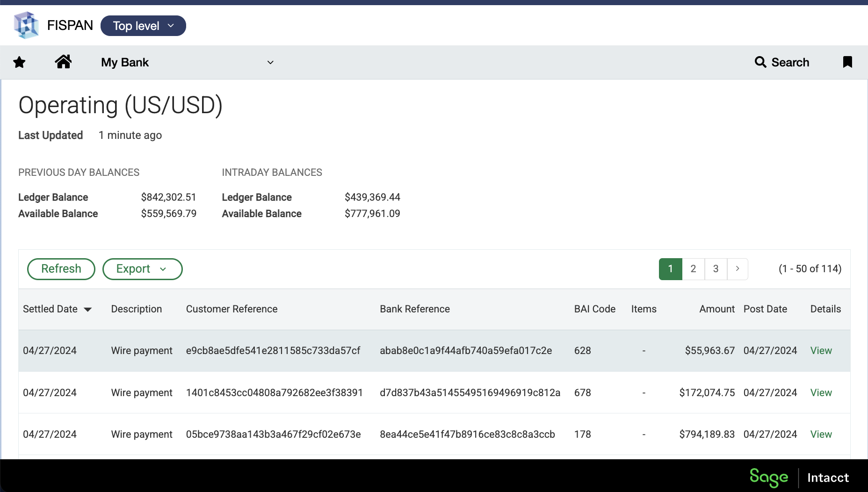Click the FISPAN cube logo
Viewport: 868px width, 492px height.
[x=26, y=25]
